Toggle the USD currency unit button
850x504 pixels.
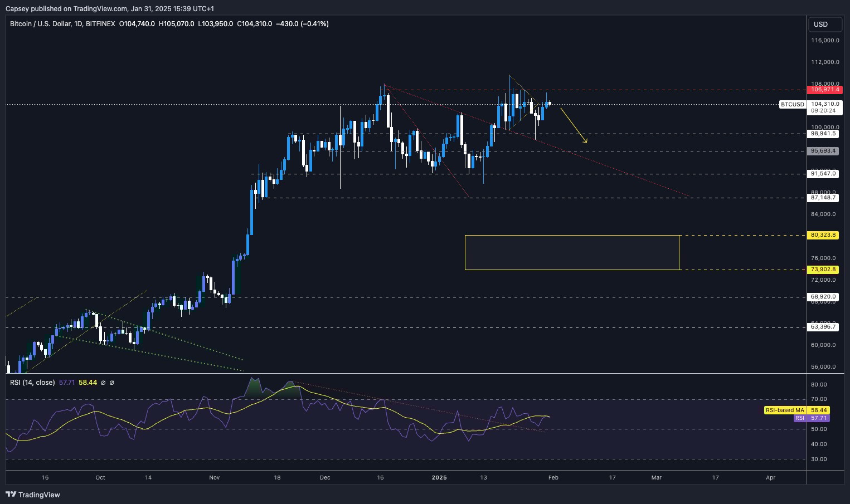825,25
